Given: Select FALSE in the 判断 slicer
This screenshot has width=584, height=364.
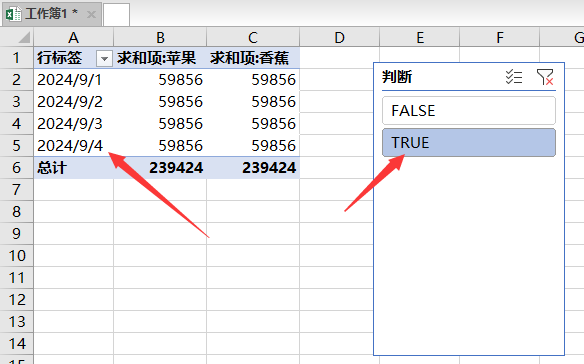Looking at the screenshot, I should [469, 111].
